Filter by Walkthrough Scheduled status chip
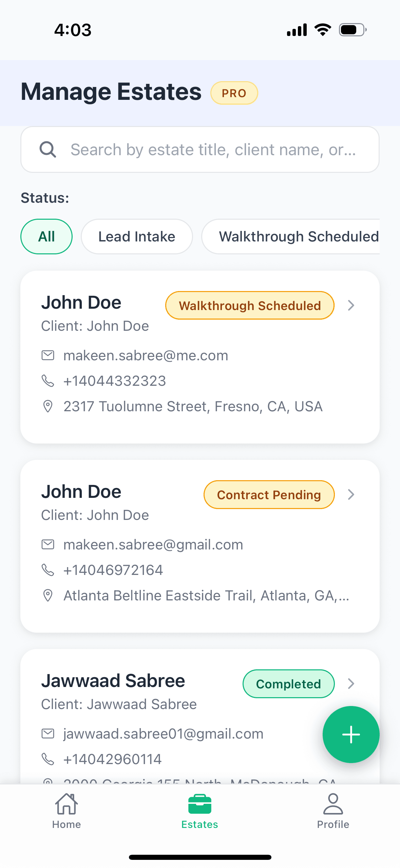This screenshot has width=400, height=868. (x=298, y=237)
